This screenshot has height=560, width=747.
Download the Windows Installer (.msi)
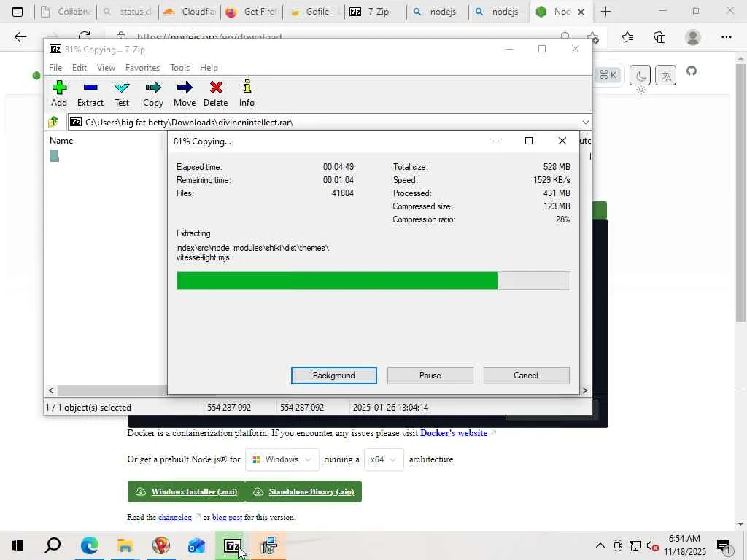click(186, 491)
